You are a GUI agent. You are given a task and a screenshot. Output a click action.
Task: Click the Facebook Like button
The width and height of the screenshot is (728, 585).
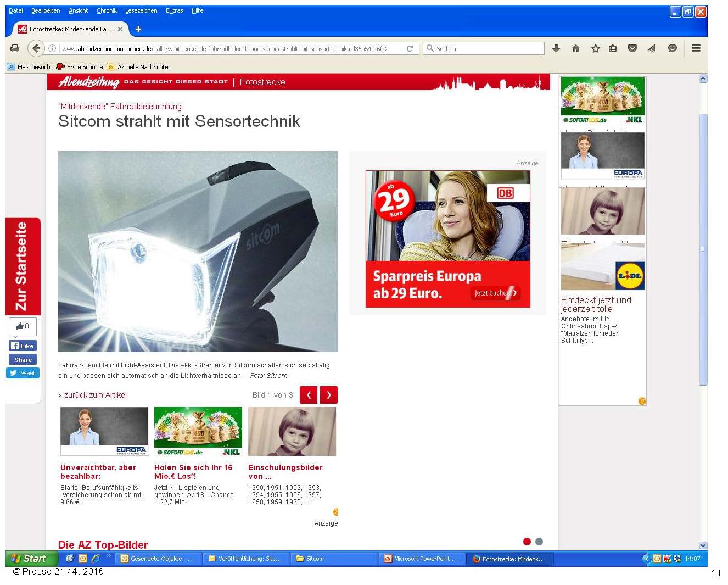coord(23,346)
